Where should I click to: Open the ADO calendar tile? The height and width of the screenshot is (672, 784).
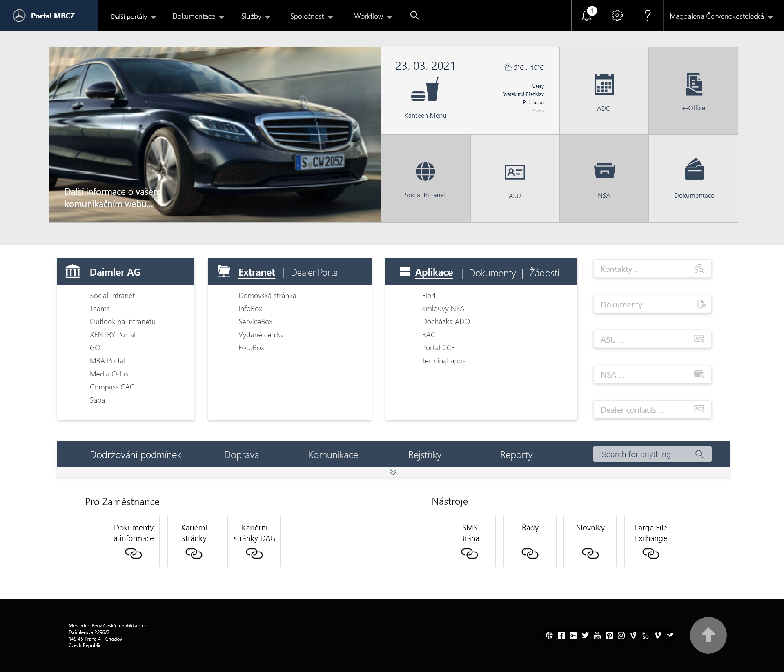click(604, 91)
